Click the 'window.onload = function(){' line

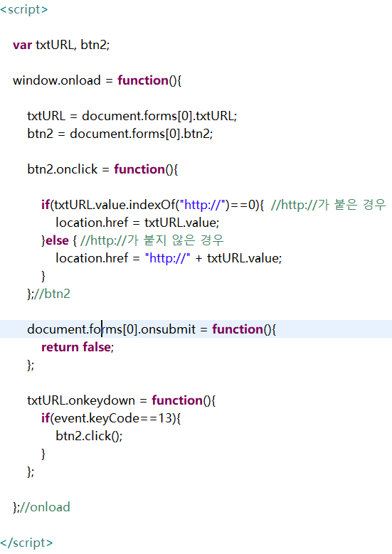coord(97,80)
